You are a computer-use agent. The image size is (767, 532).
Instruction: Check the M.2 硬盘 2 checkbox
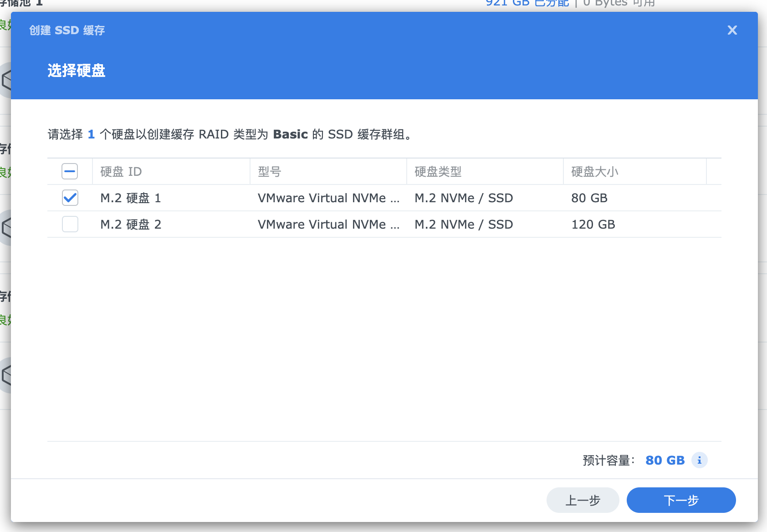click(x=70, y=224)
